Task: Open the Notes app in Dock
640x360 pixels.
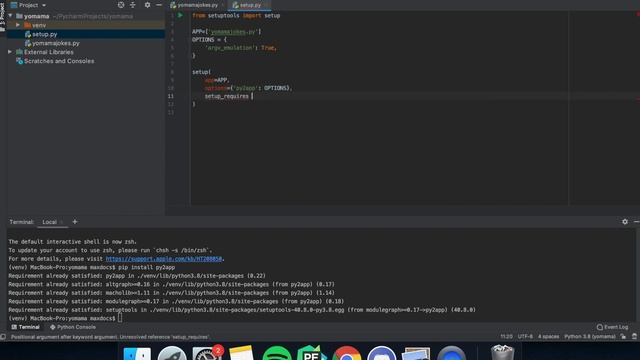Action: 241,353
